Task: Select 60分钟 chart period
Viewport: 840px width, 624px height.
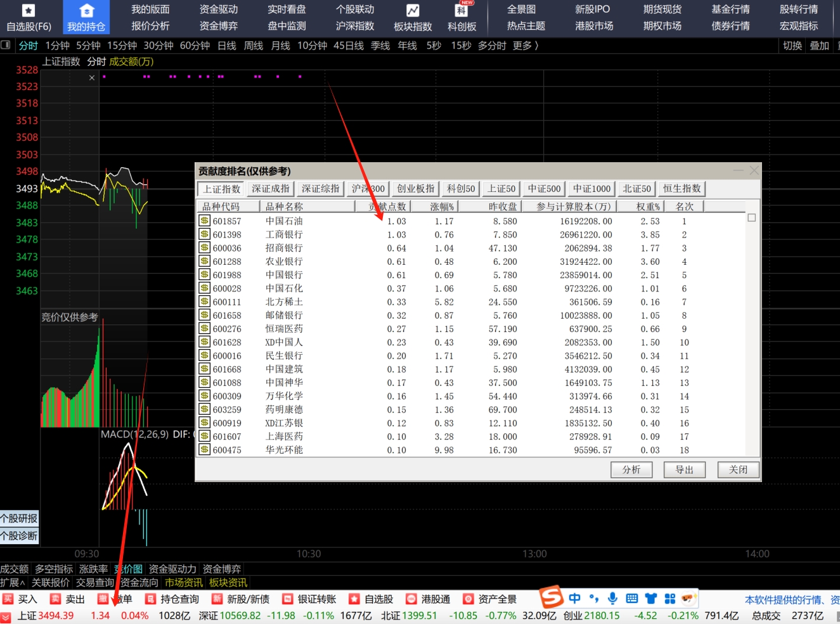Action: point(195,46)
